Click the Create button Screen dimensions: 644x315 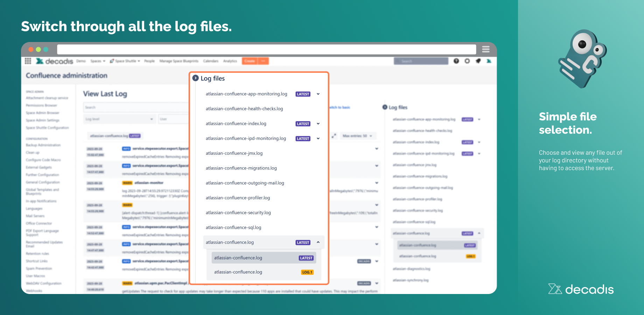250,61
